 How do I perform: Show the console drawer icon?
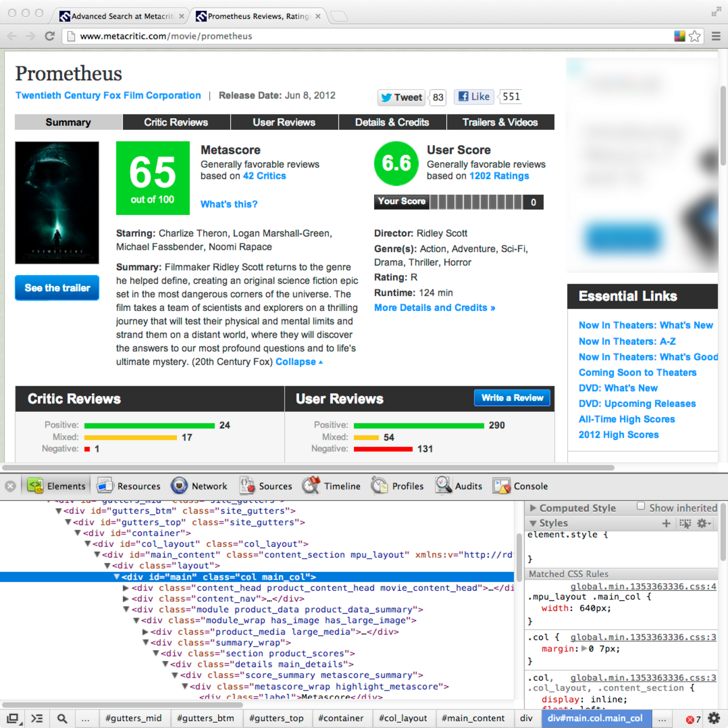(x=37, y=718)
